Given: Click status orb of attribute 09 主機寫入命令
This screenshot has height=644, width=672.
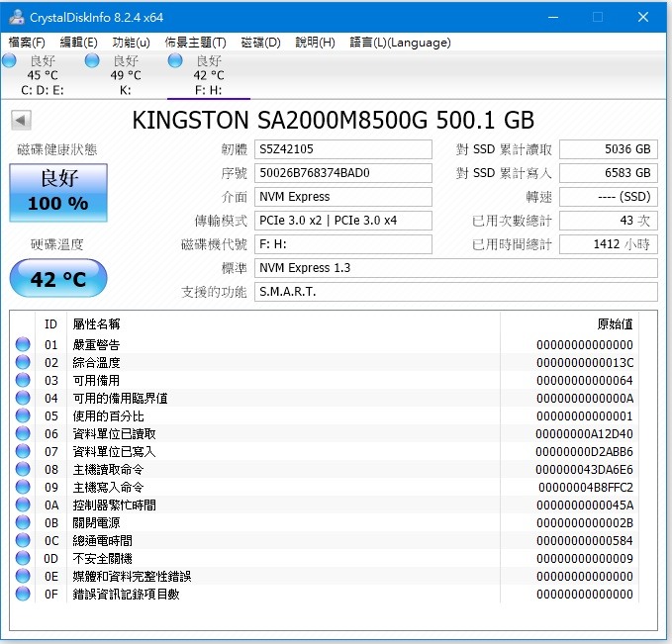Looking at the screenshot, I should (23, 487).
